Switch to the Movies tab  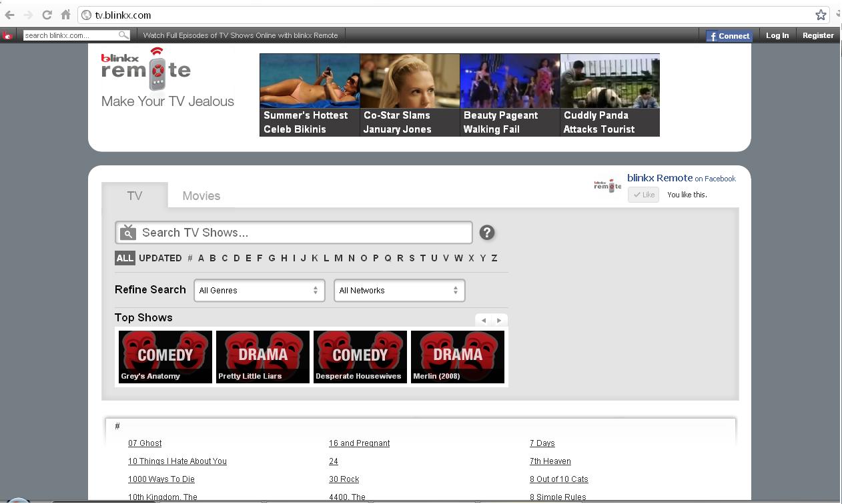coord(201,195)
